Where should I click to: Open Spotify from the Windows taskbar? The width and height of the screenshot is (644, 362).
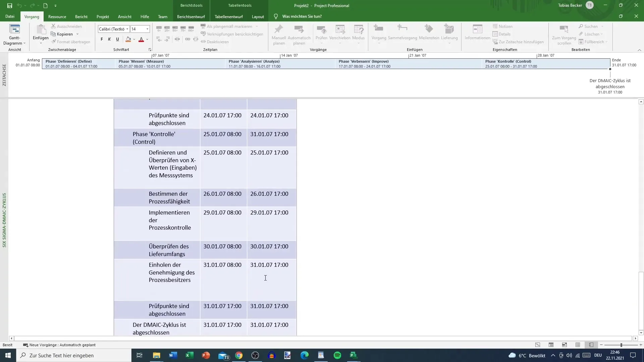337,355
